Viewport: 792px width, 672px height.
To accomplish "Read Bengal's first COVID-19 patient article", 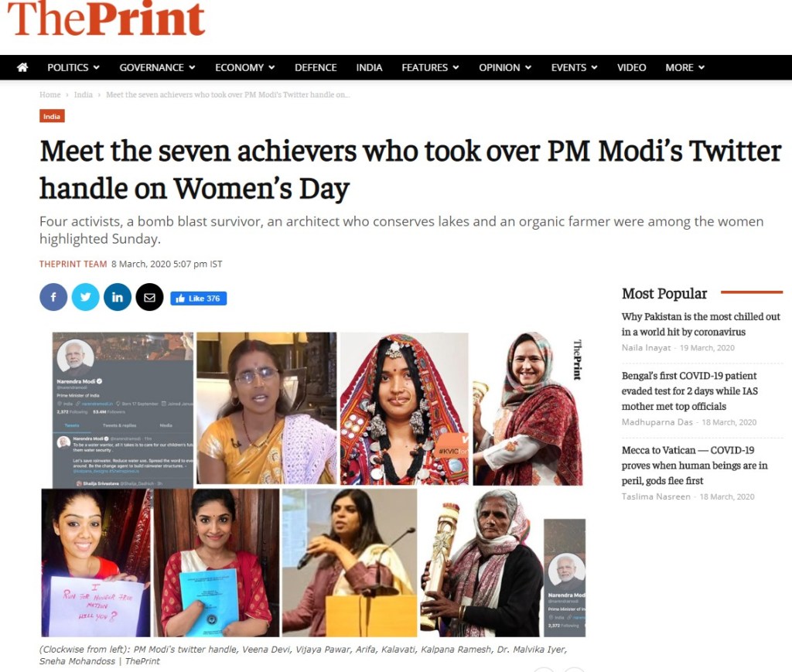I will point(690,391).
